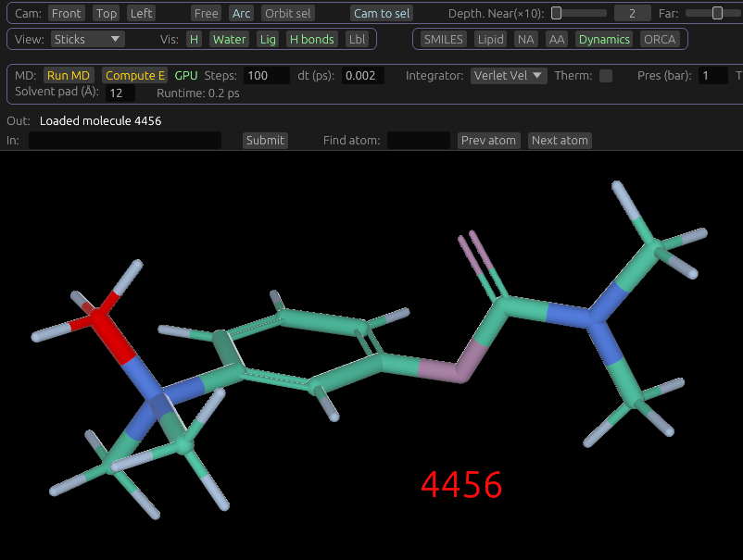Open the View Sticks dropdown
Viewport: 743px width, 560px height.
pos(87,39)
